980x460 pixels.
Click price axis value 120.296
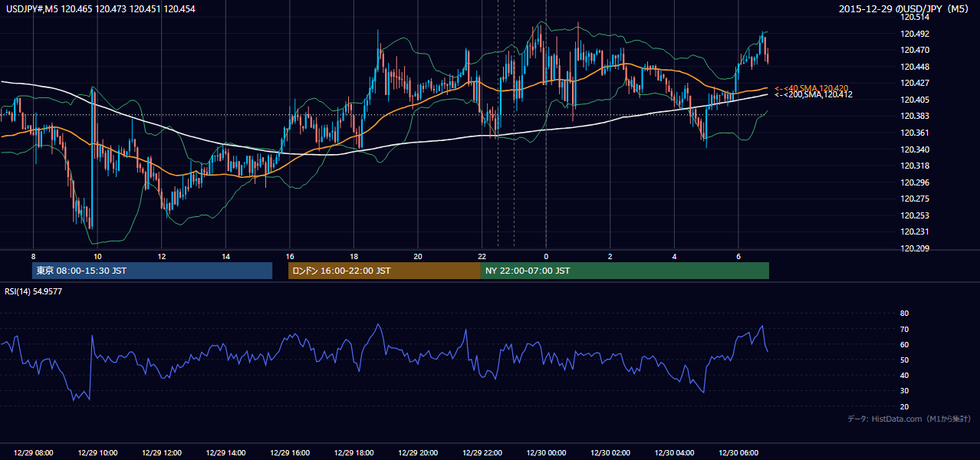pos(914,182)
